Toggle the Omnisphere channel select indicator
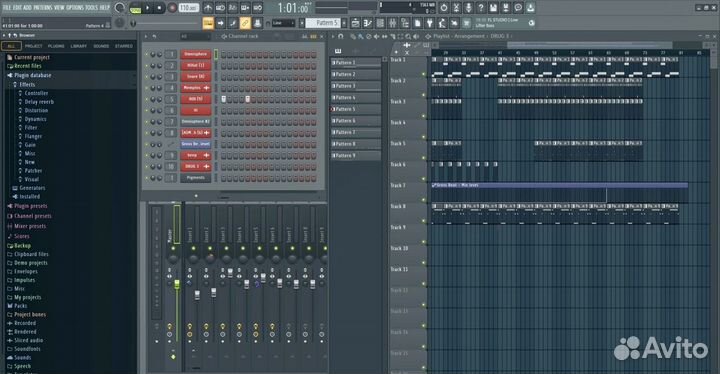The height and width of the screenshot is (374, 720). pyautogui.click(x=216, y=54)
